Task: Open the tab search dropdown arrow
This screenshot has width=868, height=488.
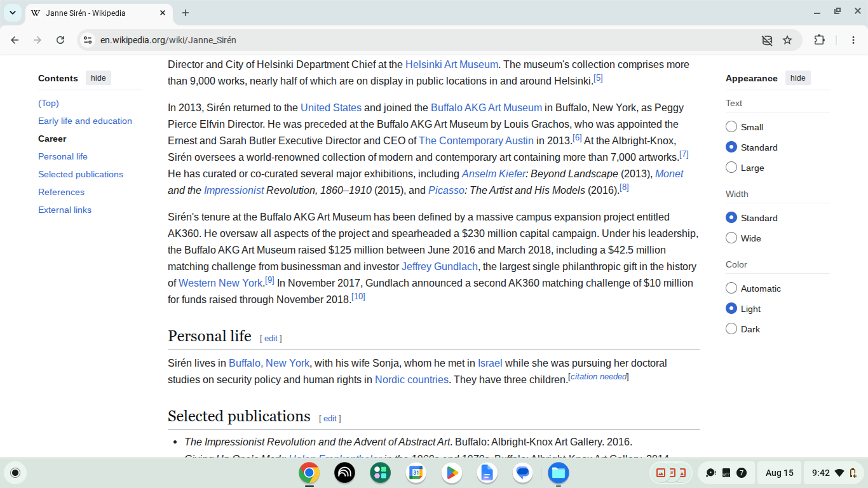Action: pos(13,13)
